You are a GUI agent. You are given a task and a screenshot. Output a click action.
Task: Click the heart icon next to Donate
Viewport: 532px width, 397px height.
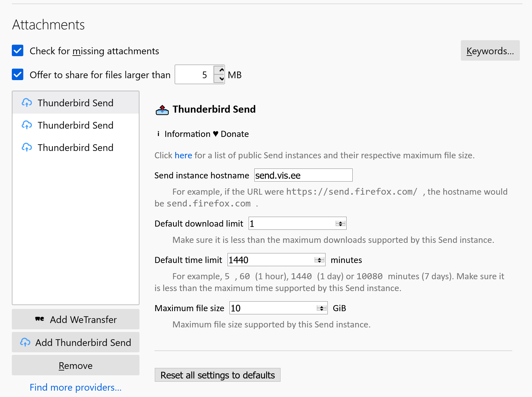216,134
